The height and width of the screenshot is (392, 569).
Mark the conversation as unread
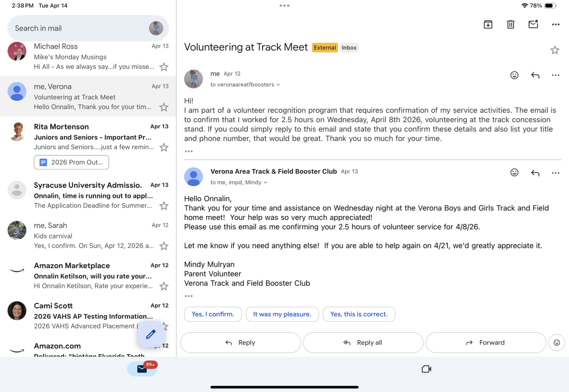(533, 24)
